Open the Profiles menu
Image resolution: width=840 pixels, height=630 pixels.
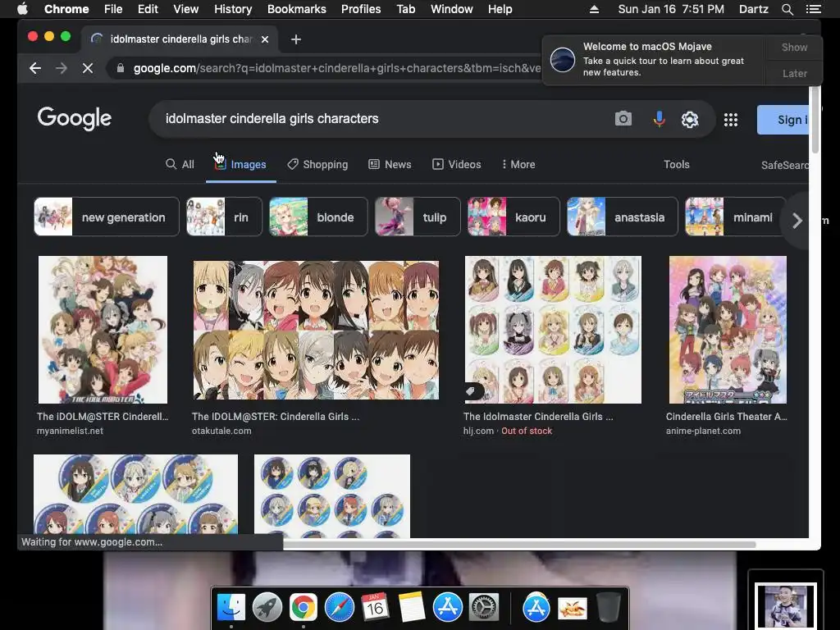click(x=361, y=9)
